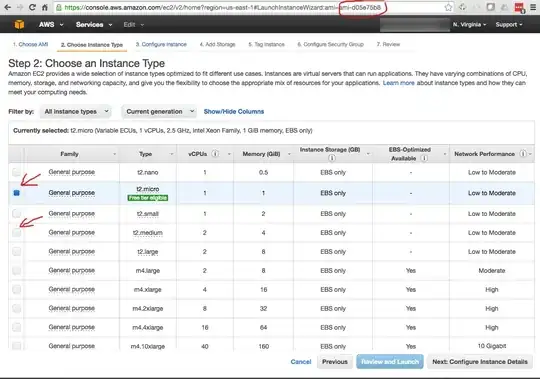Screen dimensions: 540x379
Task: Check the t2.nano instance checkbox
Action: click(x=16, y=172)
